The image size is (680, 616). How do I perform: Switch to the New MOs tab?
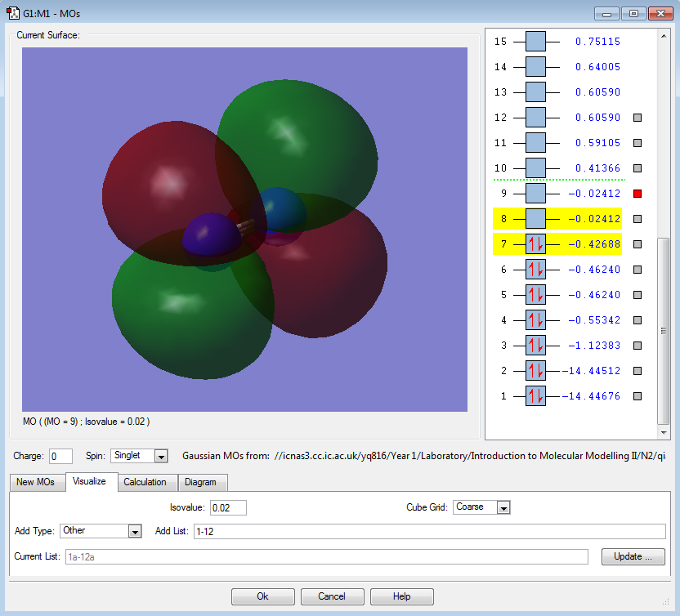tap(36, 482)
